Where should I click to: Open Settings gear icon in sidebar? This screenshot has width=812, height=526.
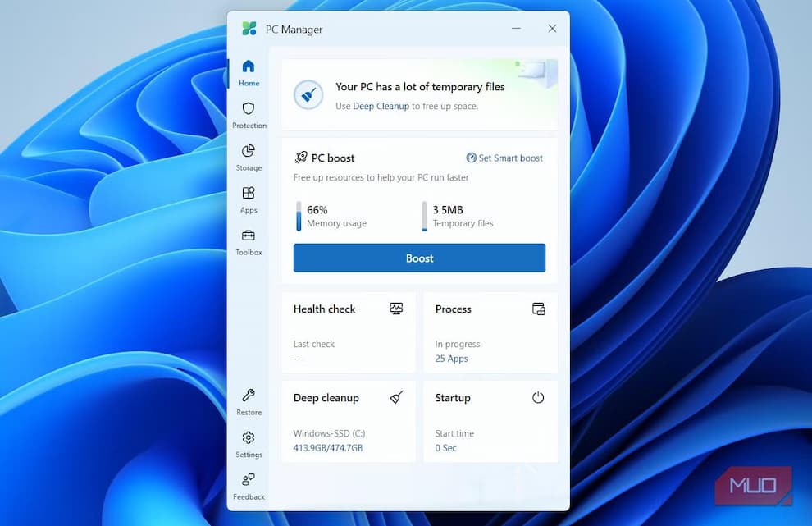pos(249,438)
